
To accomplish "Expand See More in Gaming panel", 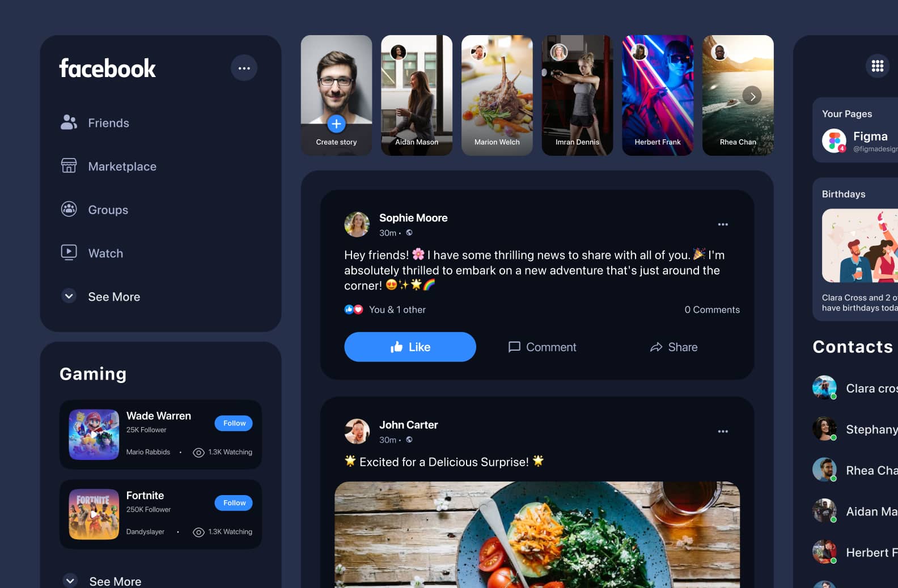I will pyautogui.click(x=102, y=581).
